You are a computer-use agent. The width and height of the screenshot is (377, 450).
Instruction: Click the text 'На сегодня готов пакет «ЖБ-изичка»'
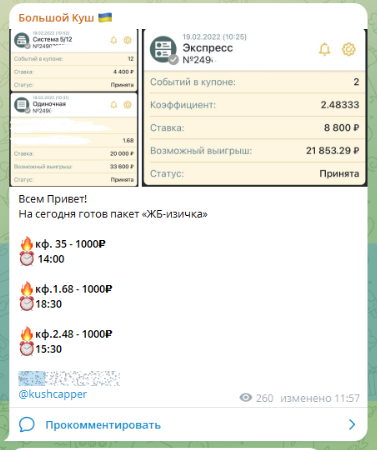(x=113, y=214)
